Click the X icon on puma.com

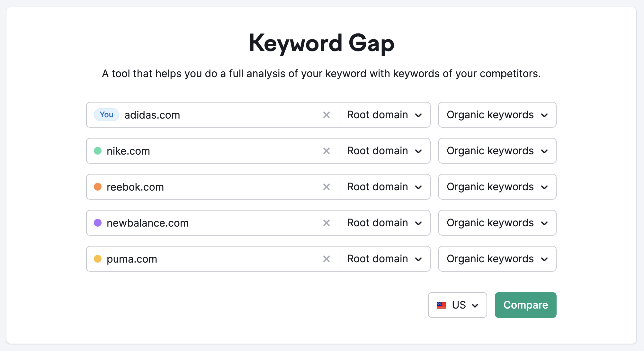click(326, 258)
